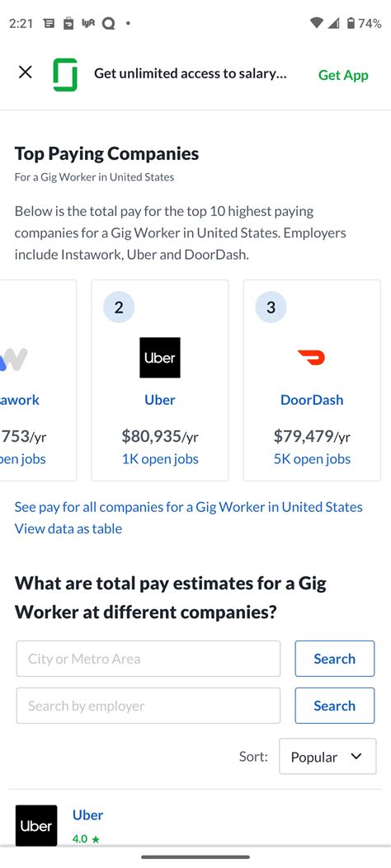This screenshot has width=391, height=868.
Task: Tap the Uber logo thumbnail in list
Action: point(36,825)
